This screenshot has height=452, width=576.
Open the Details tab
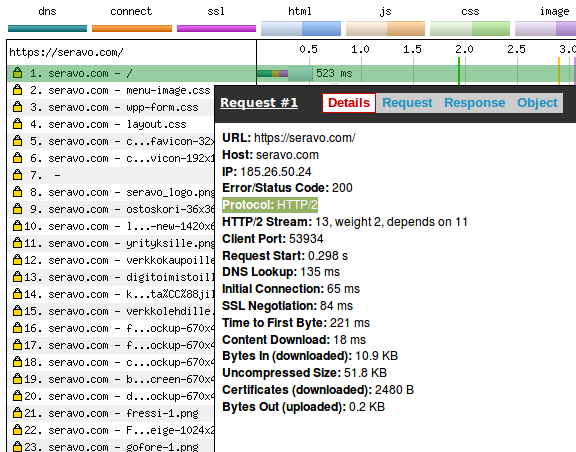[x=349, y=103]
